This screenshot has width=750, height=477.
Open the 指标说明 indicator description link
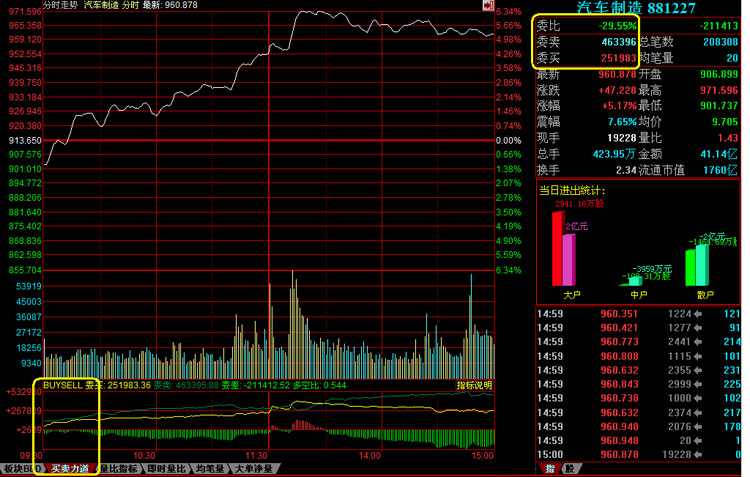[474, 384]
